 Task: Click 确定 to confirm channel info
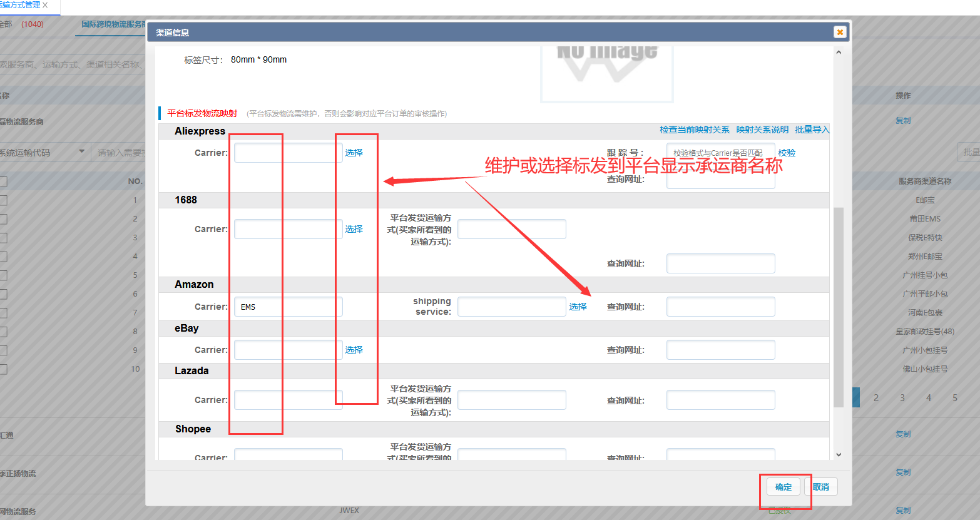[783, 487]
